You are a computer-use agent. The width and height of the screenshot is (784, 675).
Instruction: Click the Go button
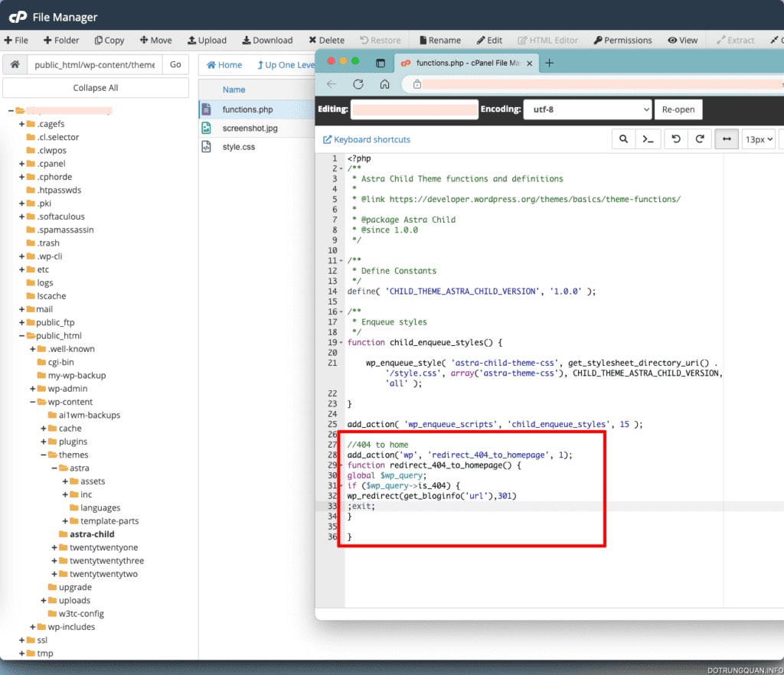click(x=175, y=64)
